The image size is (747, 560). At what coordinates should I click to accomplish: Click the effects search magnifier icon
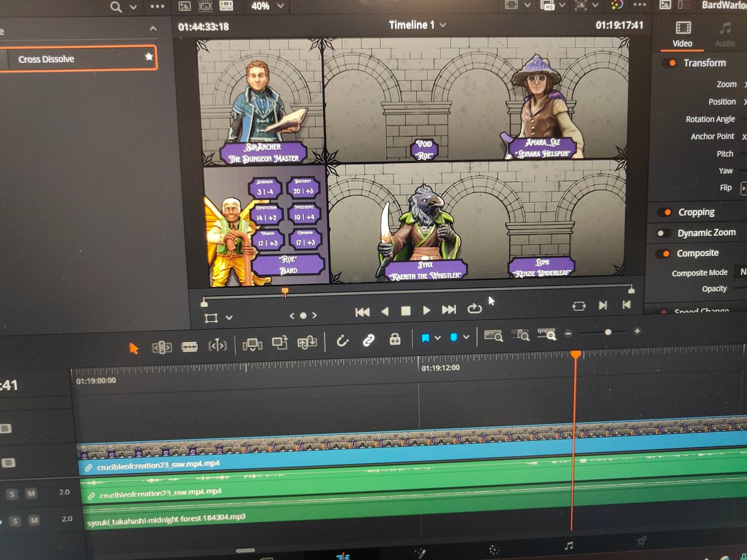116,7
